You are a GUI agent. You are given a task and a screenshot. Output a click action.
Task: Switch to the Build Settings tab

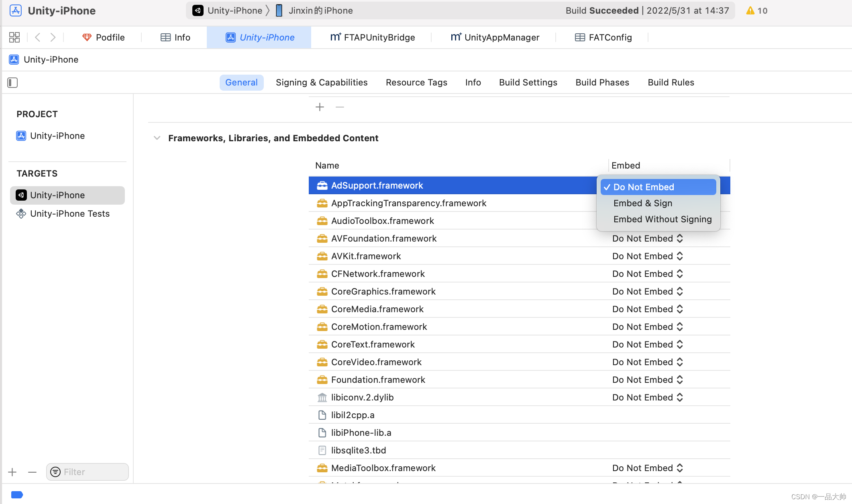click(x=528, y=82)
